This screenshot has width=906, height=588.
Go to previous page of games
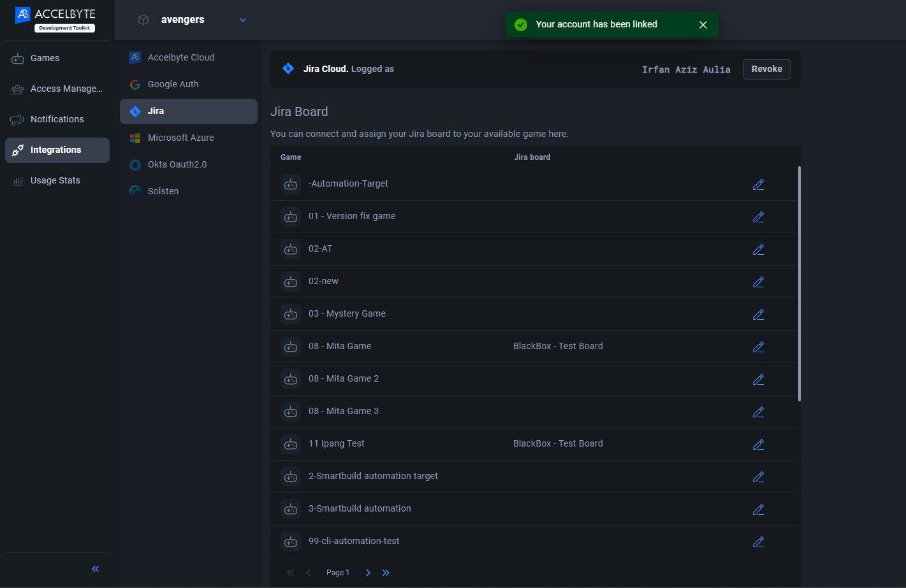tap(309, 573)
